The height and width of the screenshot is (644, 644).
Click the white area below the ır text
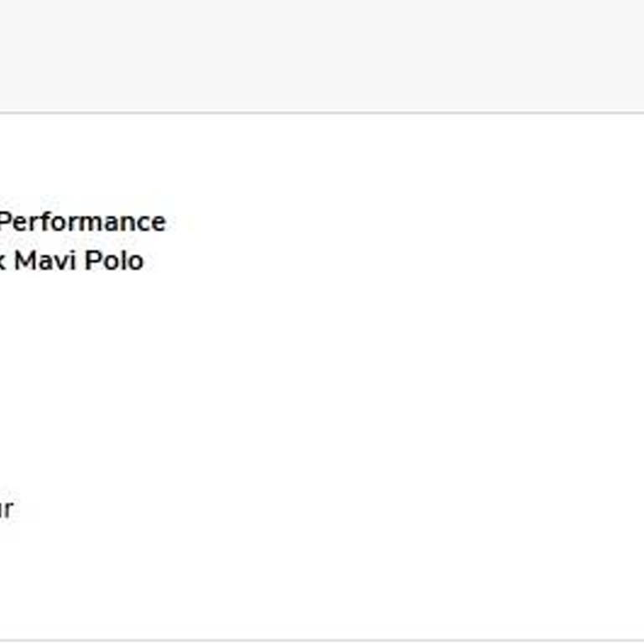[x=322, y=579]
